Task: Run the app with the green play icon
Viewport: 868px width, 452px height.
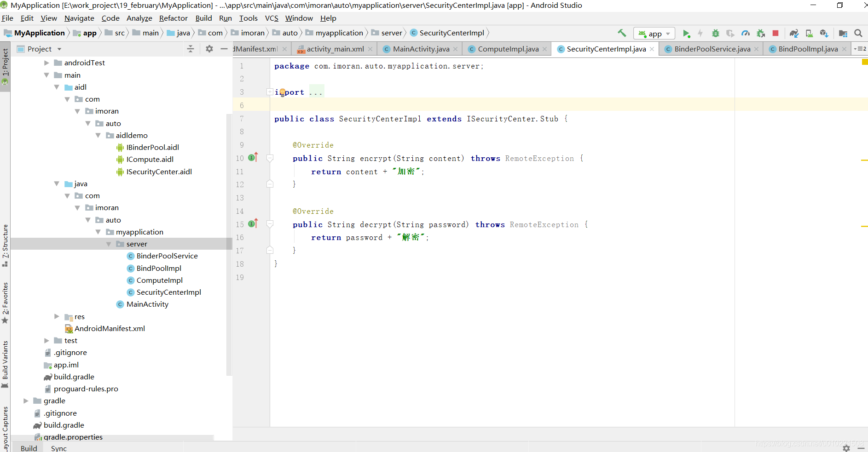Action: coord(686,33)
